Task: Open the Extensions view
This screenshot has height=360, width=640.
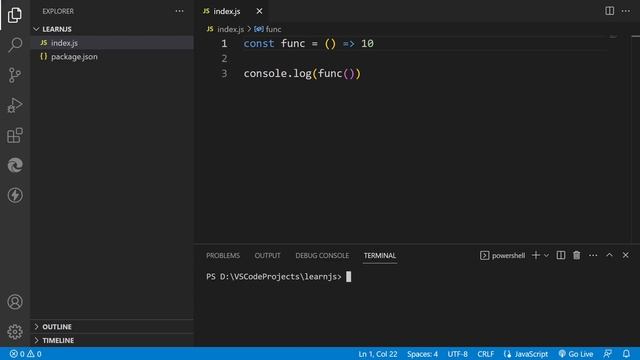Action: 15,135
